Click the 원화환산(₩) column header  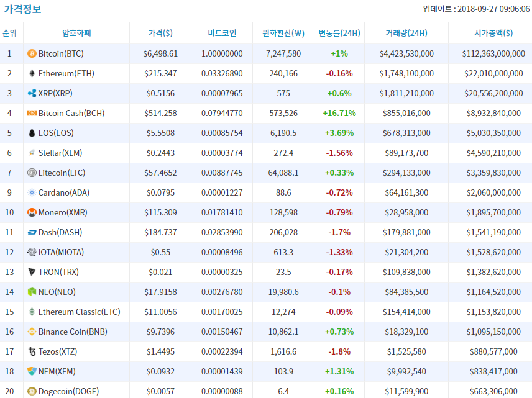[x=283, y=33]
